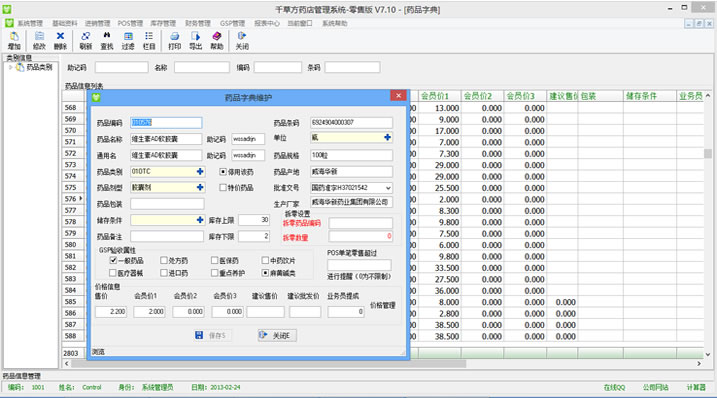This screenshot has width=717, height=398.
Task: Open the 在线QQ status bar link
Action: [x=614, y=387]
